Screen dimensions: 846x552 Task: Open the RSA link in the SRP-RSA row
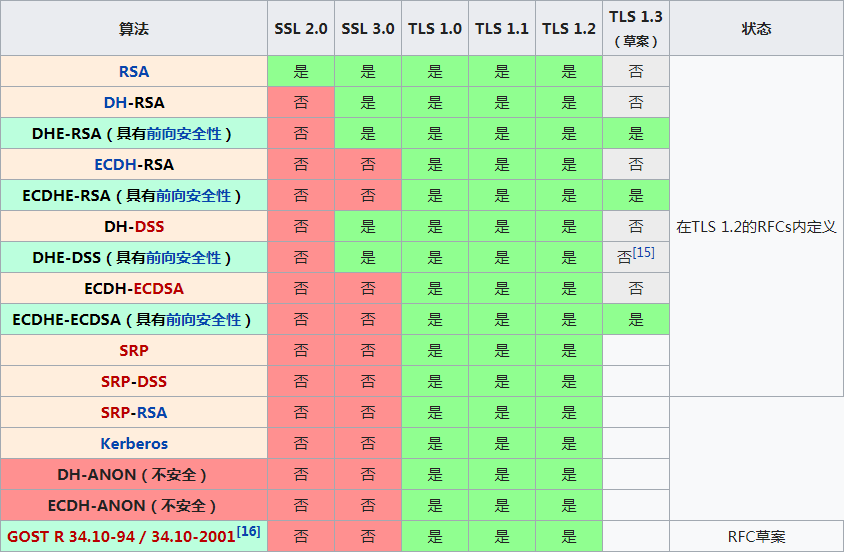(152, 413)
